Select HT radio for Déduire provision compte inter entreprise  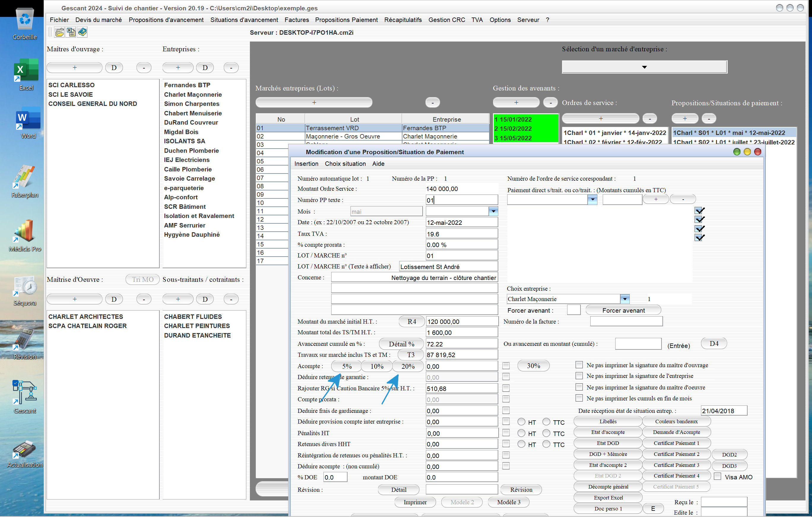click(521, 421)
